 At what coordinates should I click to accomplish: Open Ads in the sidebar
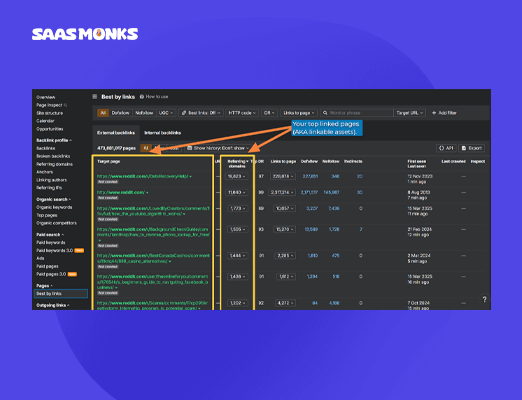40,258
